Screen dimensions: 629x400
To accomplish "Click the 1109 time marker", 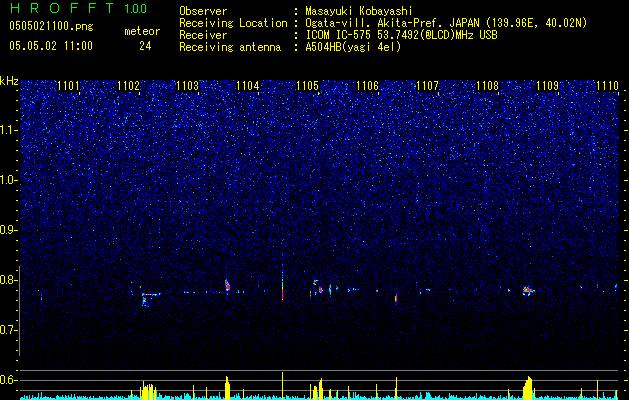I will coord(547,85).
